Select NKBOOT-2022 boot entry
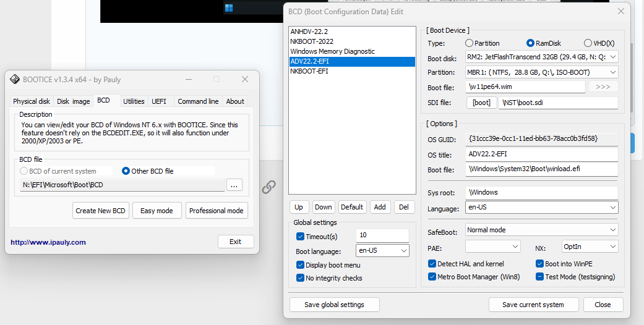The image size is (644, 325). [x=352, y=41]
